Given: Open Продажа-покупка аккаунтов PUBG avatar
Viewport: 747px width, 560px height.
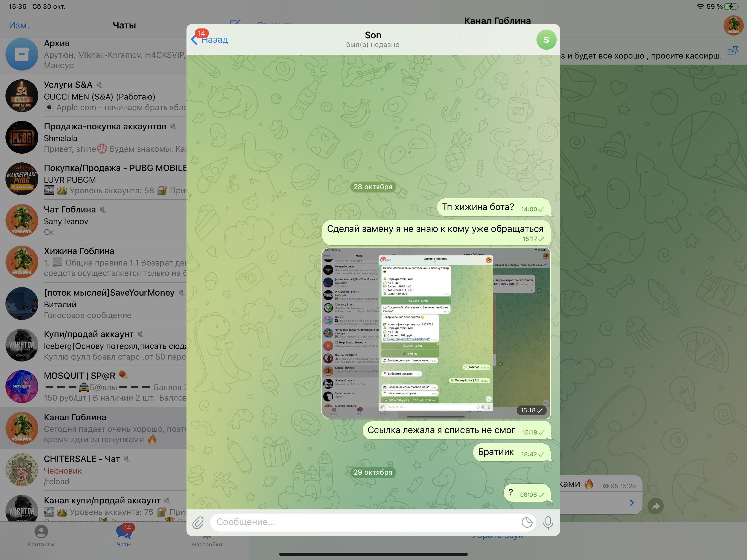Looking at the screenshot, I should [22, 137].
